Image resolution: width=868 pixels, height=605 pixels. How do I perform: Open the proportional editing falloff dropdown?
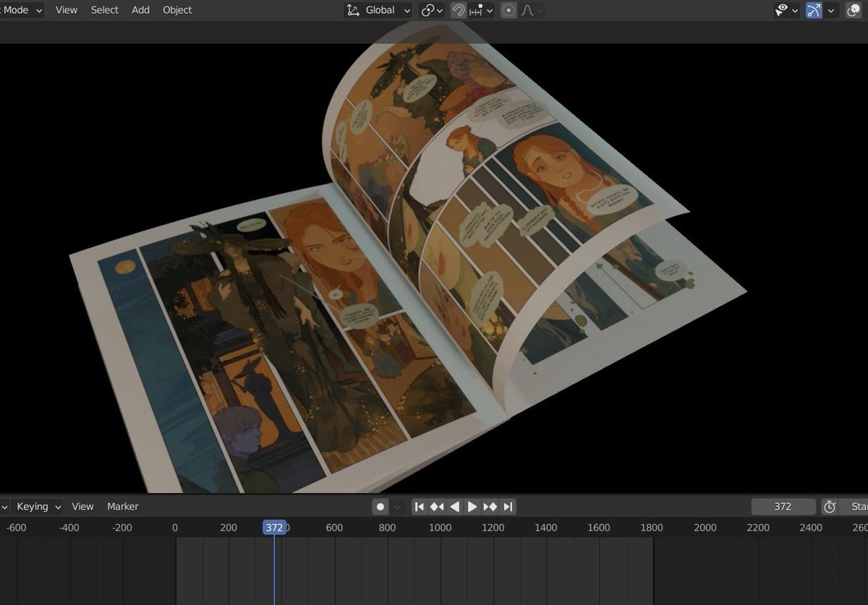pos(532,10)
